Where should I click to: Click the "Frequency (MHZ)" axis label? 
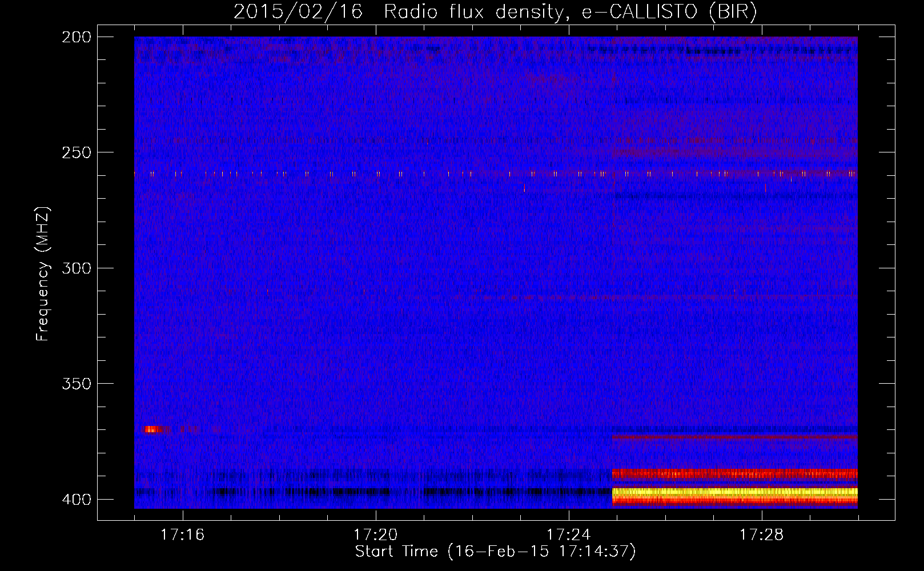pyautogui.click(x=43, y=274)
